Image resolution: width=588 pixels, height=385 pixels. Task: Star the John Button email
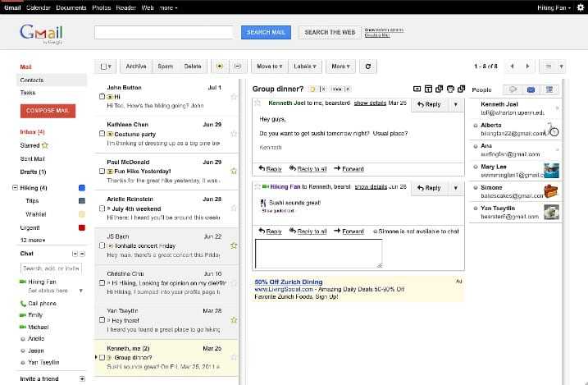pos(234,97)
